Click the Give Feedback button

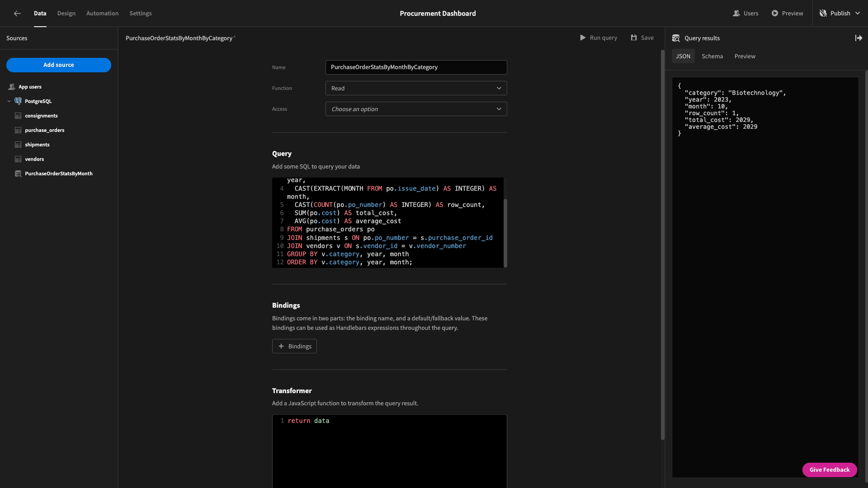click(x=830, y=469)
